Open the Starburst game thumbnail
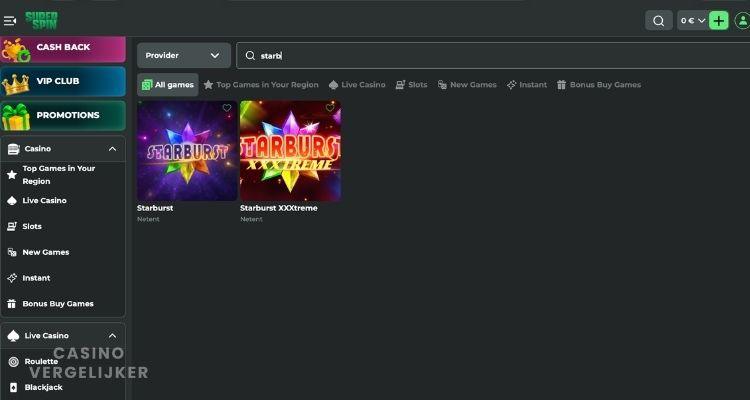 pyautogui.click(x=187, y=151)
